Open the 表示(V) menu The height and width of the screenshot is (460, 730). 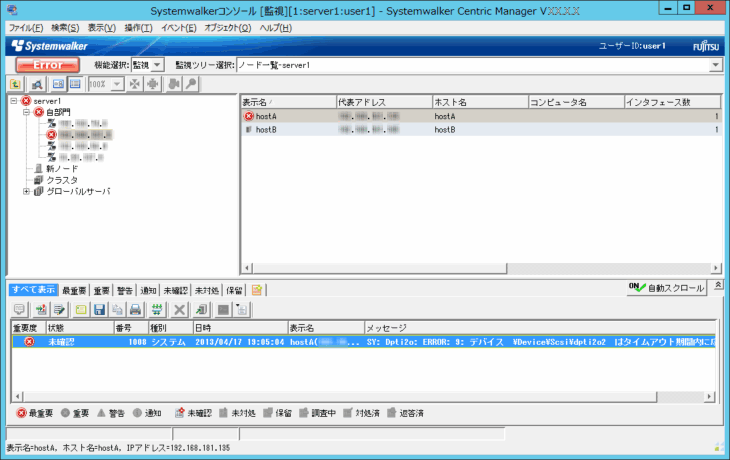tap(102, 28)
